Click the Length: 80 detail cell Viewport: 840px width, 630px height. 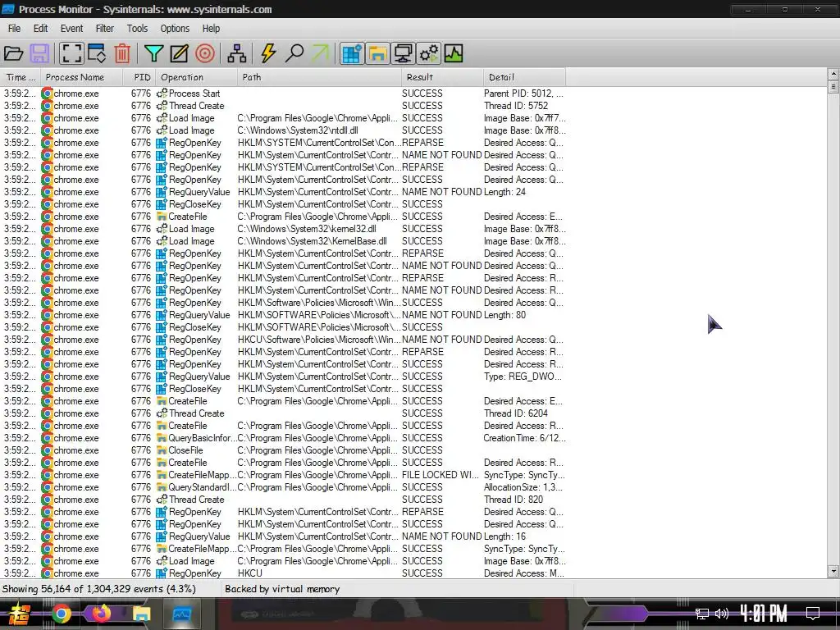504,315
